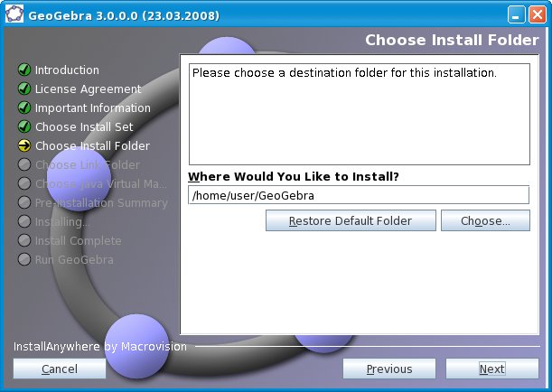
Task: Cancel the installation
Action: click(60, 369)
